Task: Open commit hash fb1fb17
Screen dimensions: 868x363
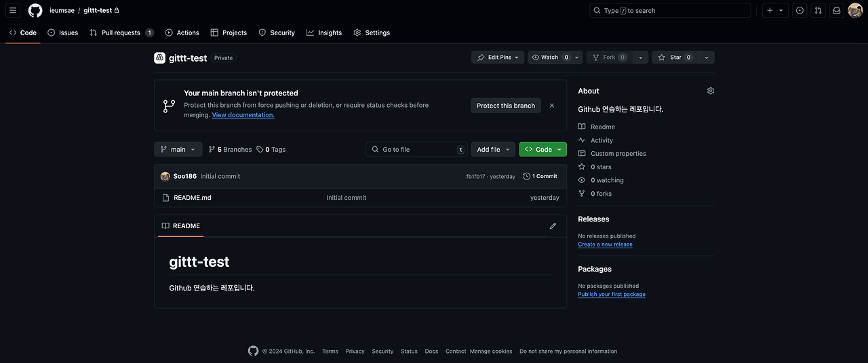Action: pos(476,177)
